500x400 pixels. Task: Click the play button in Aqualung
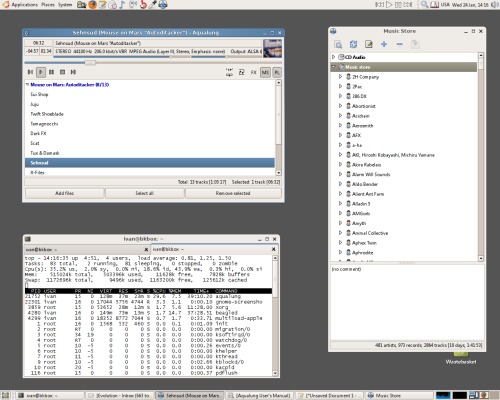click(x=41, y=72)
